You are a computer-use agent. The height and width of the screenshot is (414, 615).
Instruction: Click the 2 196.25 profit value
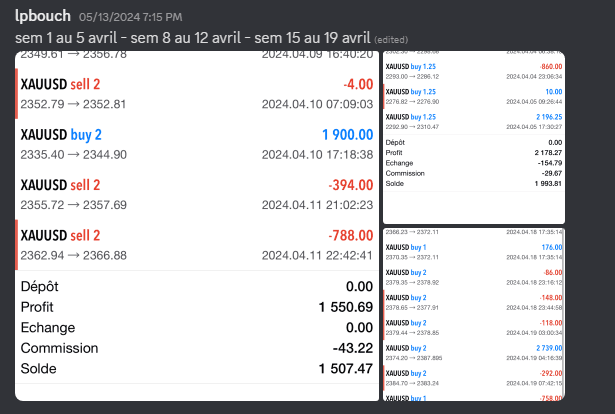coord(549,117)
